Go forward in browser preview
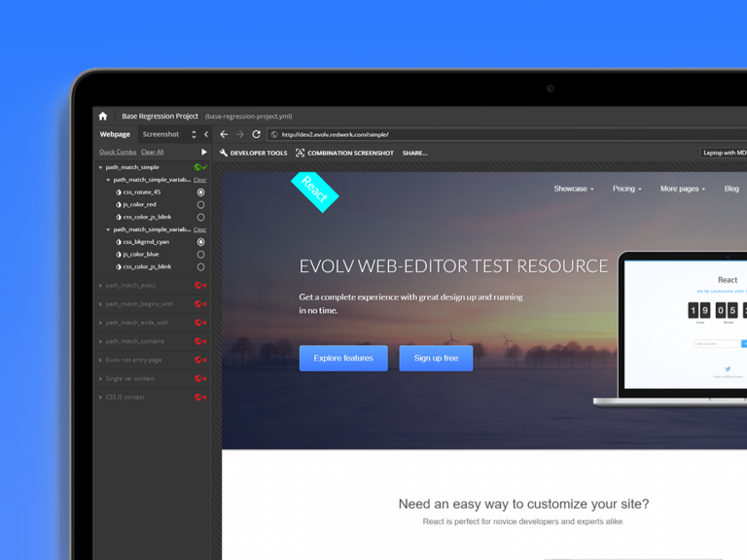Screen dimensions: 747x560 point(240,134)
